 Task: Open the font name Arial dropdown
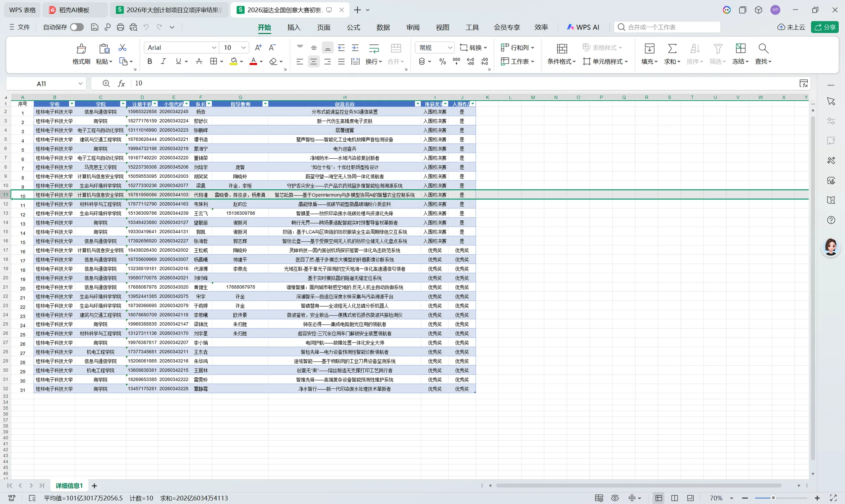[x=214, y=48]
